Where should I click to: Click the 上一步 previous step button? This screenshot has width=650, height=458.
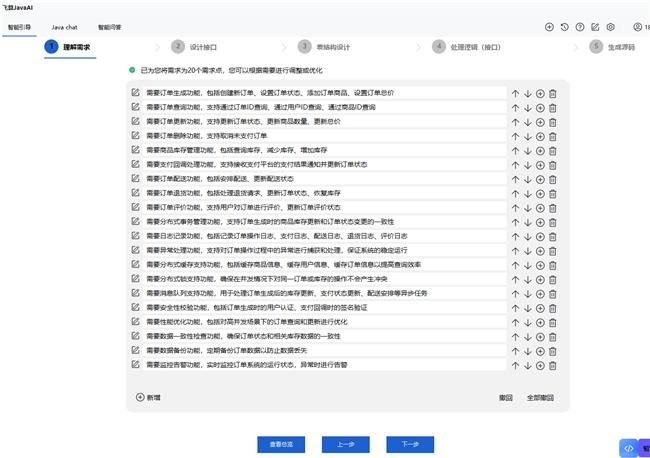pyautogui.click(x=346, y=444)
